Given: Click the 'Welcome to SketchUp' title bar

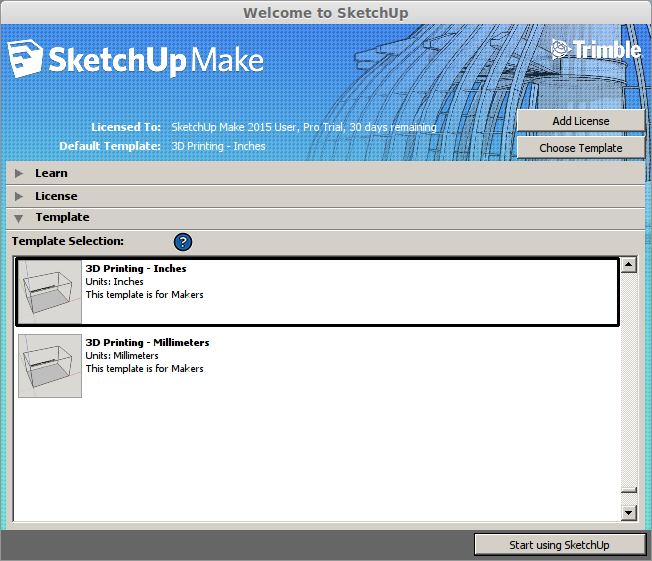Looking at the screenshot, I should (x=326, y=13).
